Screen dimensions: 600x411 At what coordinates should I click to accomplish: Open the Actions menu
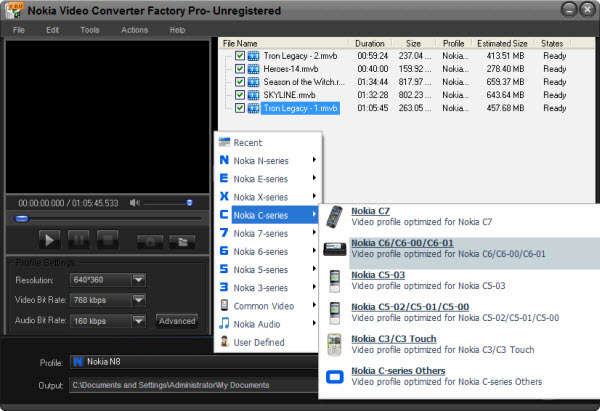[134, 30]
